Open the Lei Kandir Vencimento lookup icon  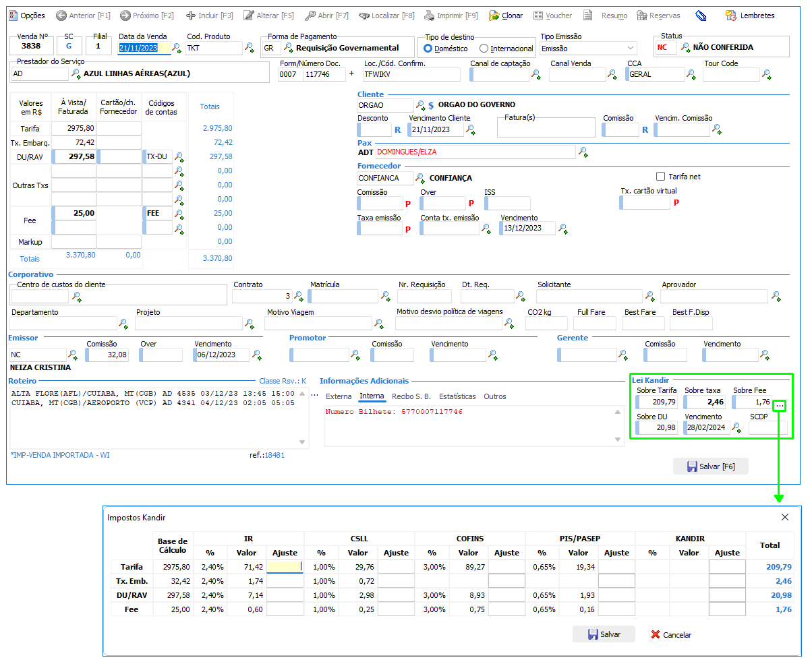(x=737, y=428)
